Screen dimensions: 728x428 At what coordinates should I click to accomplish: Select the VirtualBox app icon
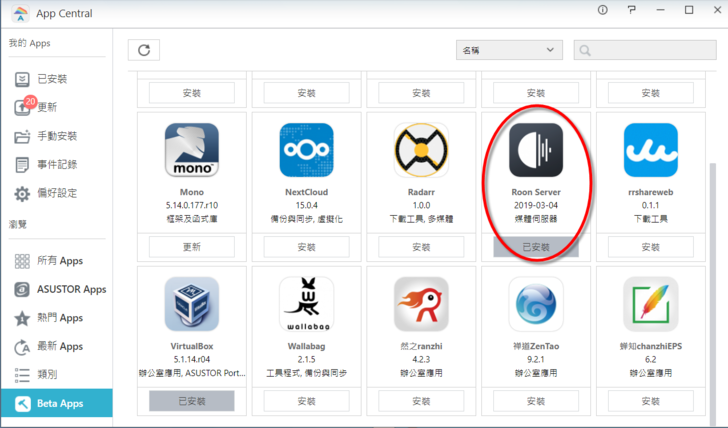191,304
